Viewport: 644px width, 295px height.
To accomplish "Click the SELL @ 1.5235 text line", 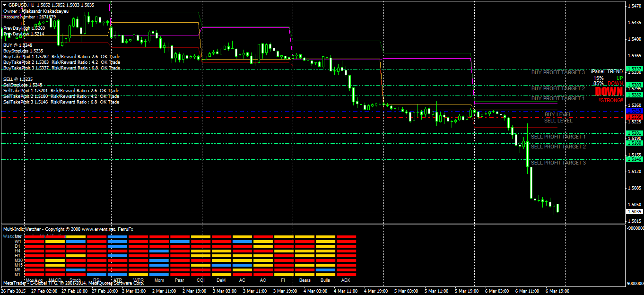I will click(x=18, y=79).
